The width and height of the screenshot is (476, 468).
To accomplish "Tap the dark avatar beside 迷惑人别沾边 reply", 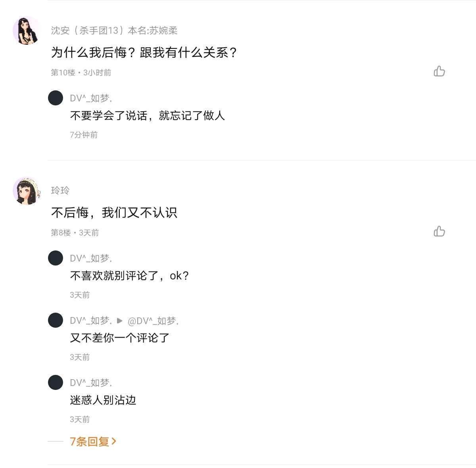I will (56, 382).
